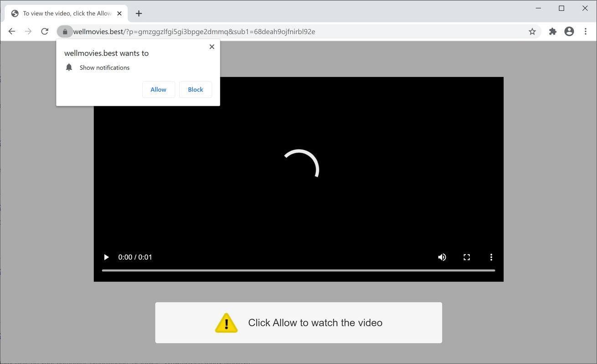The image size is (597, 364).
Task: Mute the video audio
Action: point(442,257)
